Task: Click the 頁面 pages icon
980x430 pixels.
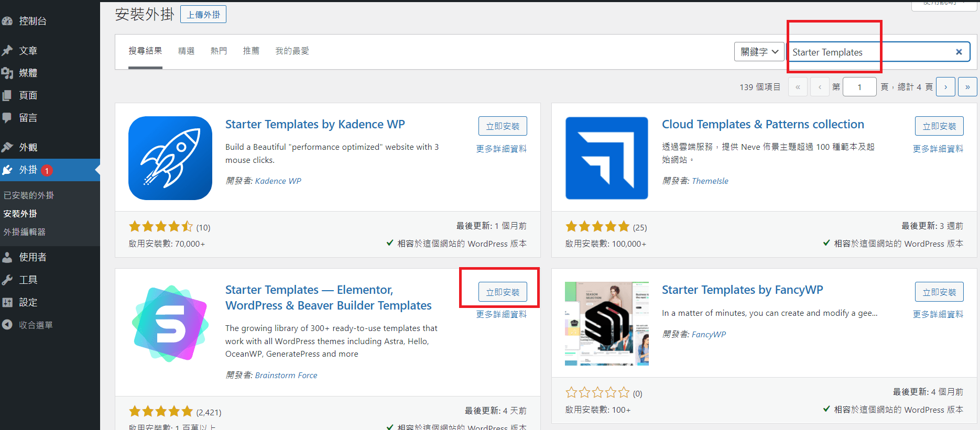Action: (7, 95)
